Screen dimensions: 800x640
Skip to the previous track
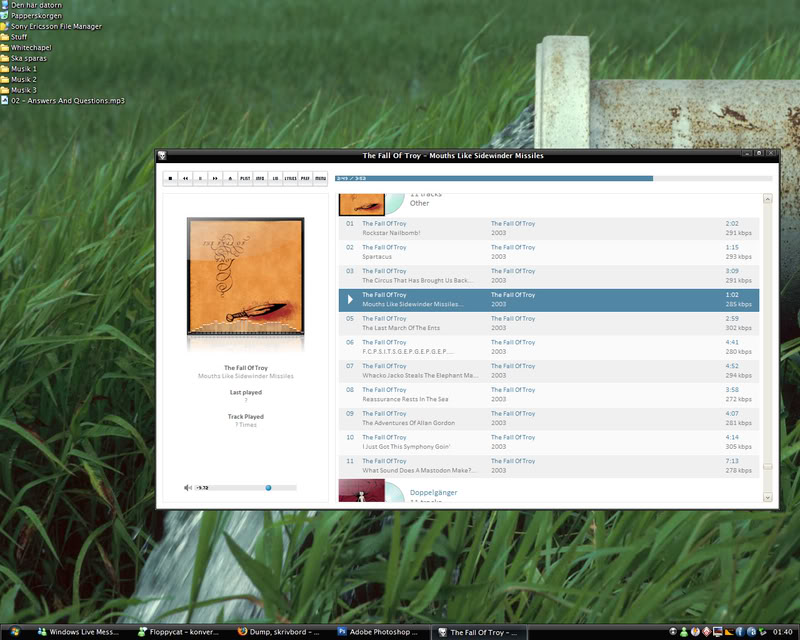coord(185,178)
